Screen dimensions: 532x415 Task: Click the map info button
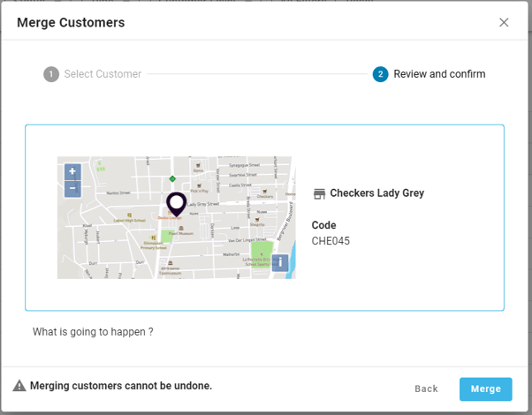(280, 262)
